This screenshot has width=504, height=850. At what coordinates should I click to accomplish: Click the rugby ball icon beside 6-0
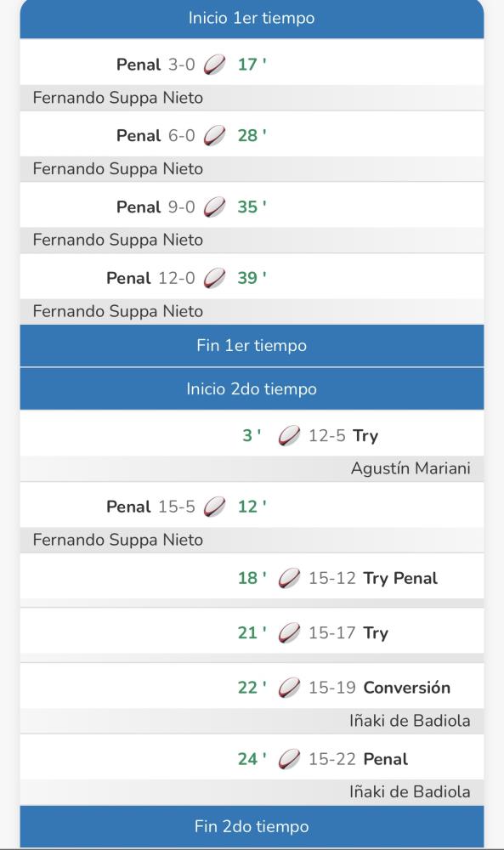pyautogui.click(x=215, y=135)
